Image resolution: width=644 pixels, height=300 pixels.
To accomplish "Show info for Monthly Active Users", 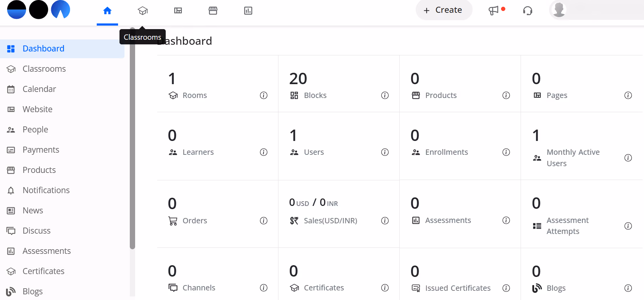I will pos(628,158).
